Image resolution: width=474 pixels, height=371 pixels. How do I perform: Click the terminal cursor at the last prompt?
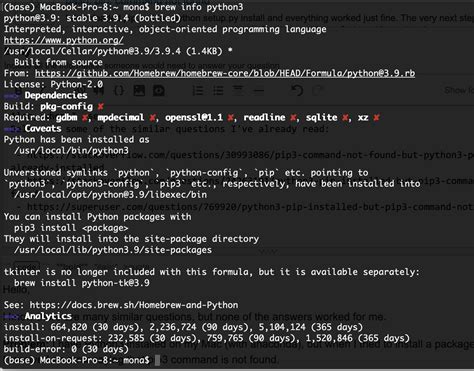coord(158,360)
